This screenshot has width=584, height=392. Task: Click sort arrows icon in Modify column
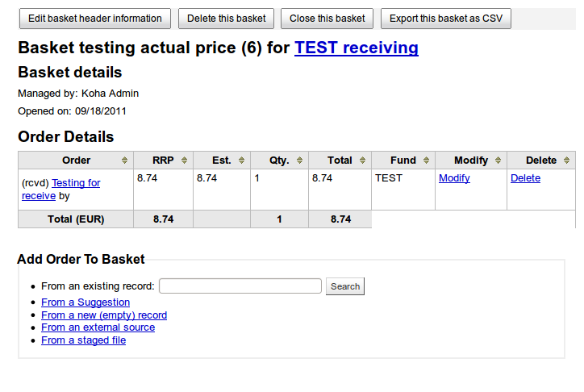point(498,161)
